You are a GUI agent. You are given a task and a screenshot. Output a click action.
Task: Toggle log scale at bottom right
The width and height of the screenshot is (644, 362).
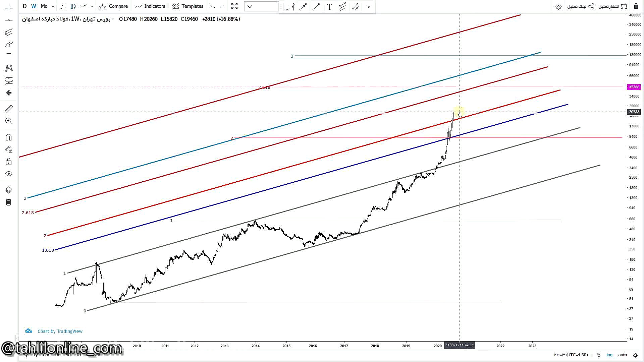(609, 355)
